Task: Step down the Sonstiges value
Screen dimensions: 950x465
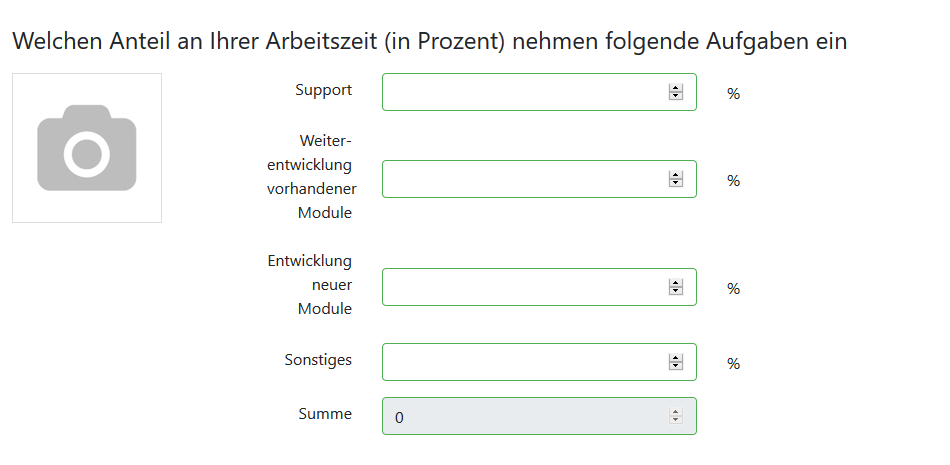Action: (x=676, y=366)
